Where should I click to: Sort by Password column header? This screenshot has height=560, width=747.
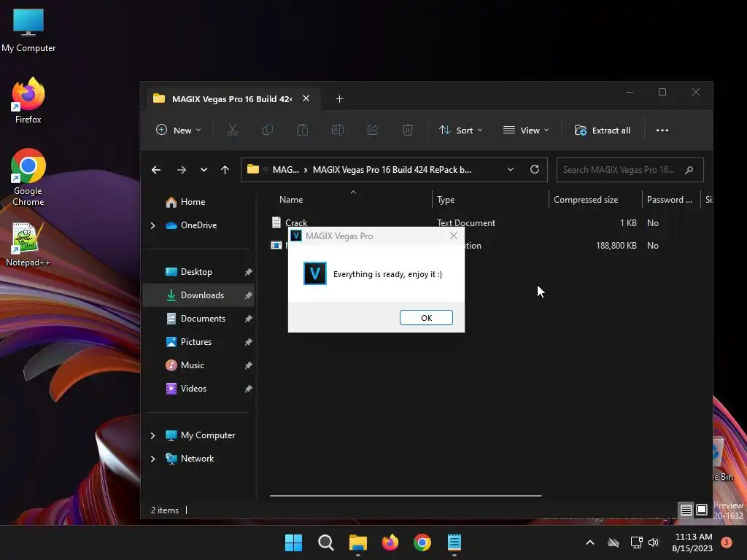[x=671, y=200]
